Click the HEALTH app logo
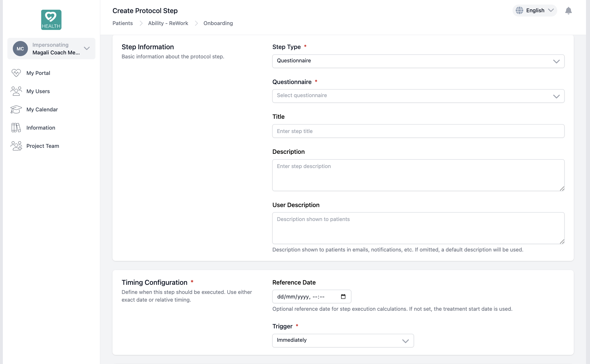Viewport: 590px width, 364px height. pyautogui.click(x=51, y=19)
